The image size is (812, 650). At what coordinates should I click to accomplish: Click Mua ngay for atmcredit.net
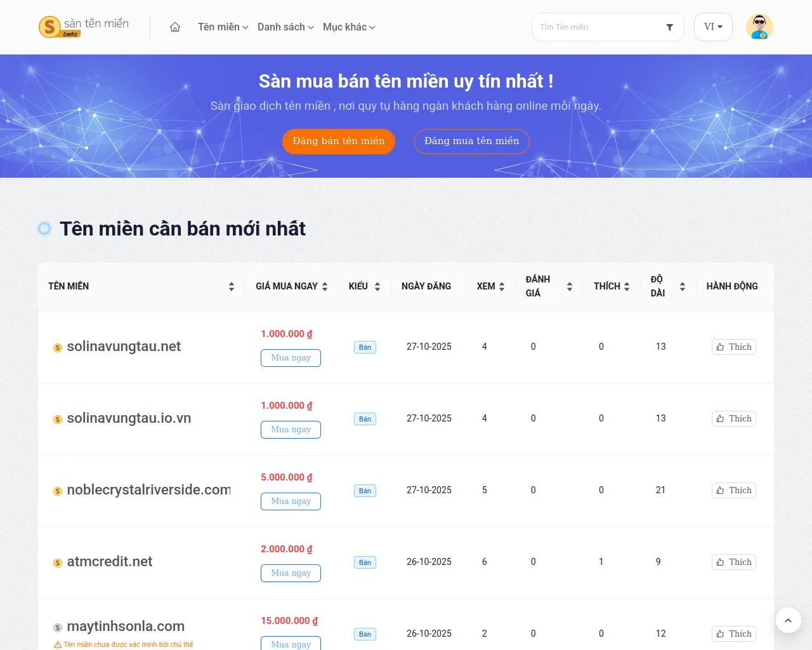(291, 573)
